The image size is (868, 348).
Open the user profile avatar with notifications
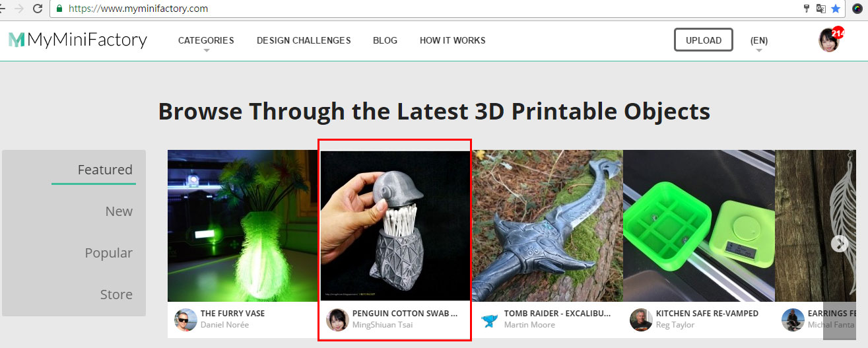pos(830,40)
